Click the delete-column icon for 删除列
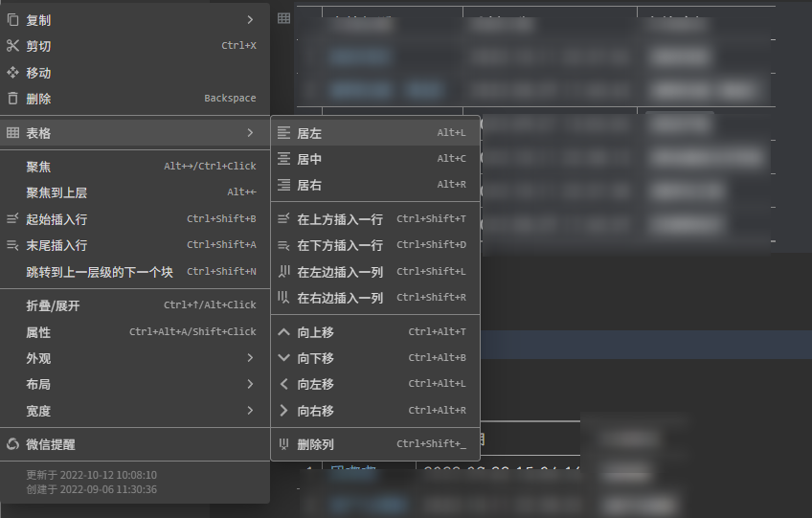Image resolution: width=812 pixels, height=518 pixels. coord(283,444)
